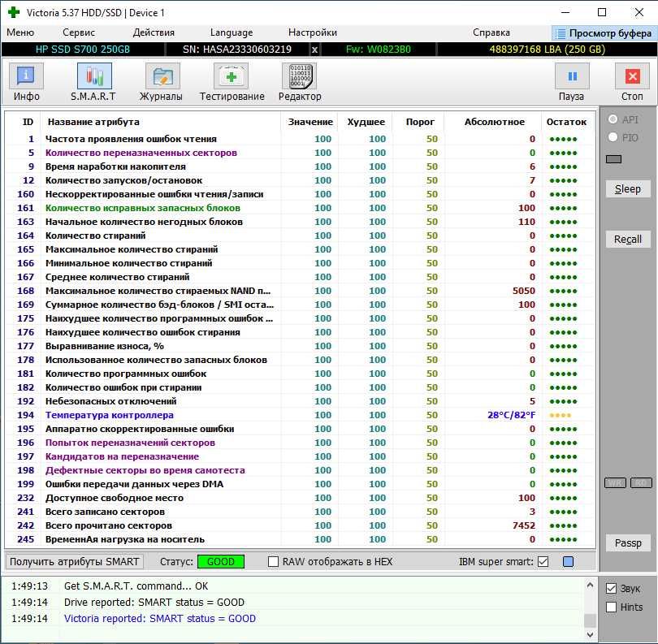
Task: Click 488397168 LBA (250 GB) field
Action: [548, 50]
